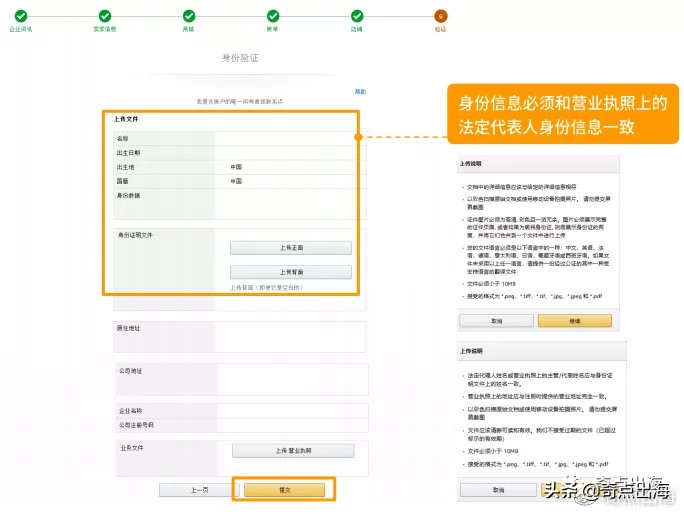Viewport: 684px width, 514px height.
Task: Click 取消 in the upper 上传说明 panel
Action: point(496,321)
